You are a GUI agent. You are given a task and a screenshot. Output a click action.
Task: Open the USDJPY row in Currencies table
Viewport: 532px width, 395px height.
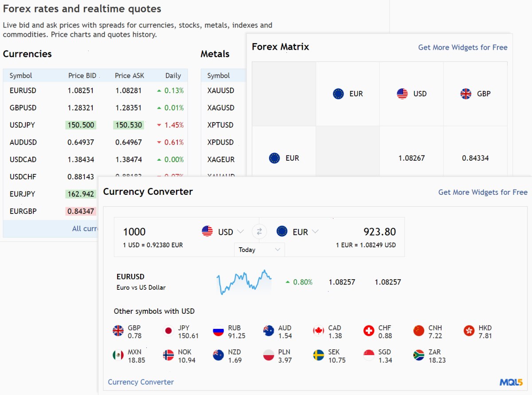pos(95,125)
